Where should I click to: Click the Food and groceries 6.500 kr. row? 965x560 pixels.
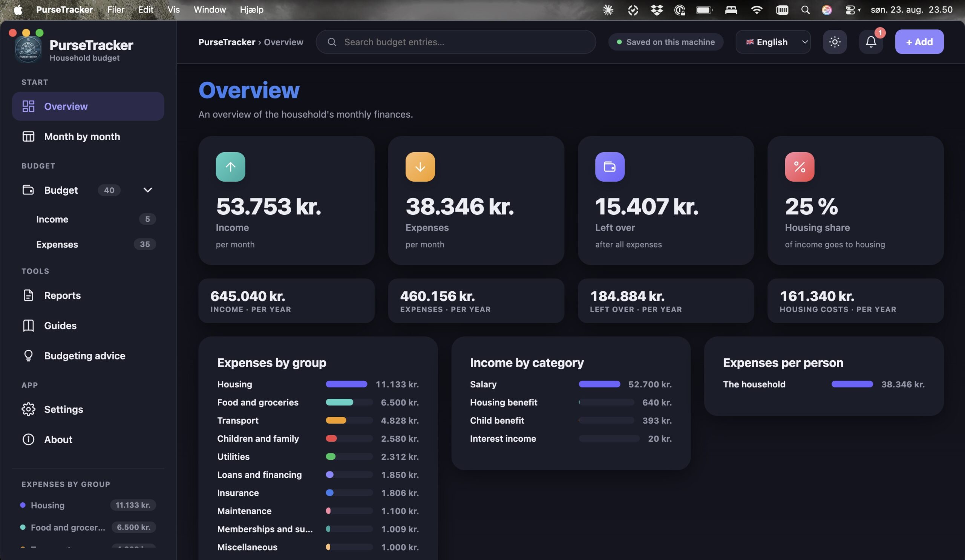(x=318, y=402)
